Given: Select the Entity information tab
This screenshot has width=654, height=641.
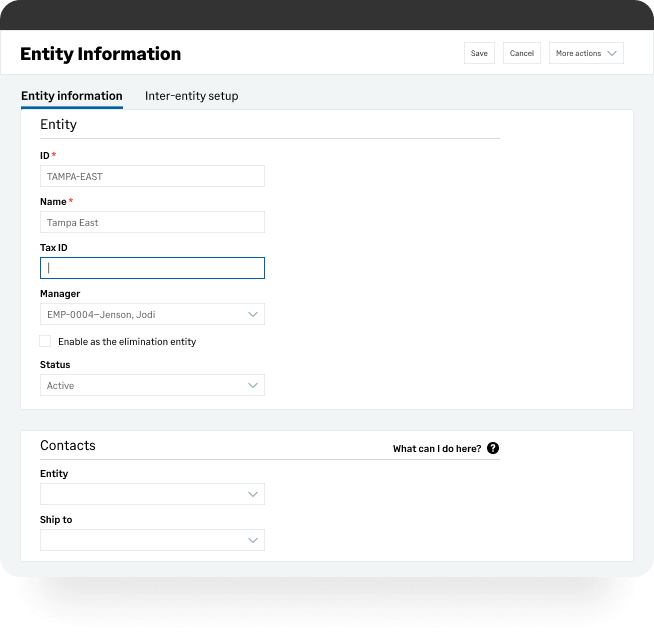Looking at the screenshot, I should [x=71, y=96].
